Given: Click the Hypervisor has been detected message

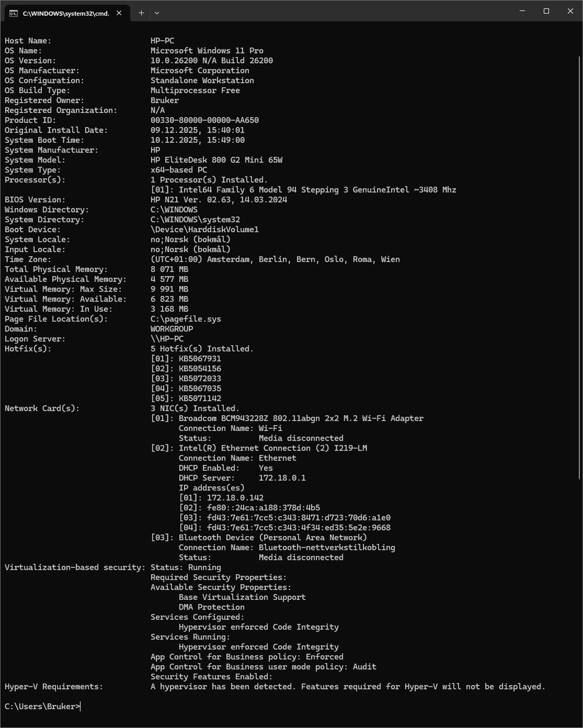Looking at the screenshot, I should click(x=347, y=687).
